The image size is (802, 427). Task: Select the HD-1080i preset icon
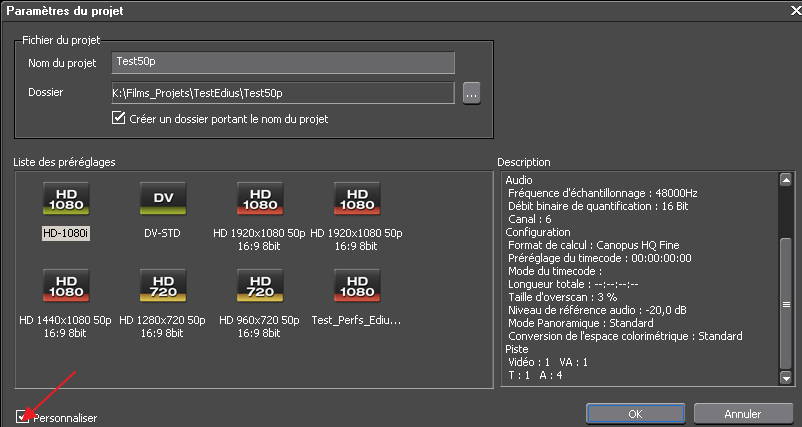[66, 198]
